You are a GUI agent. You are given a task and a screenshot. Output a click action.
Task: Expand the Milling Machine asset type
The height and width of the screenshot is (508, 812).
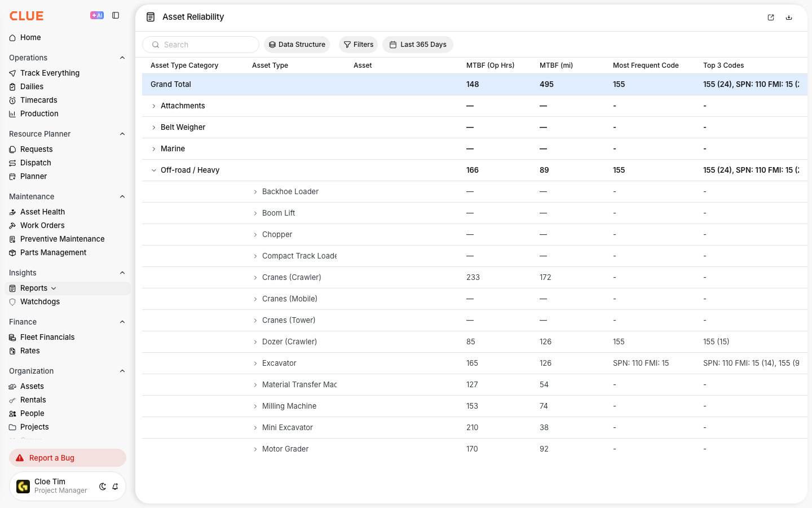pos(255,406)
